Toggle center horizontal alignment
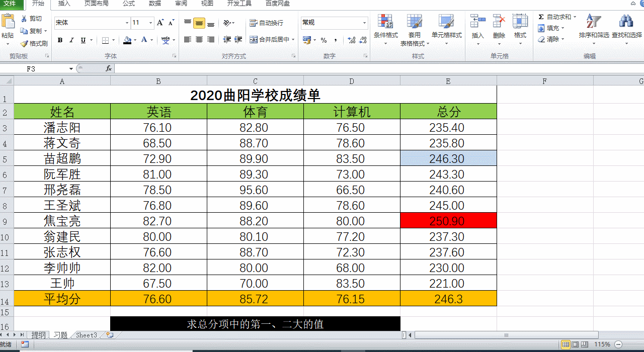644x352 pixels. click(199, 39)
